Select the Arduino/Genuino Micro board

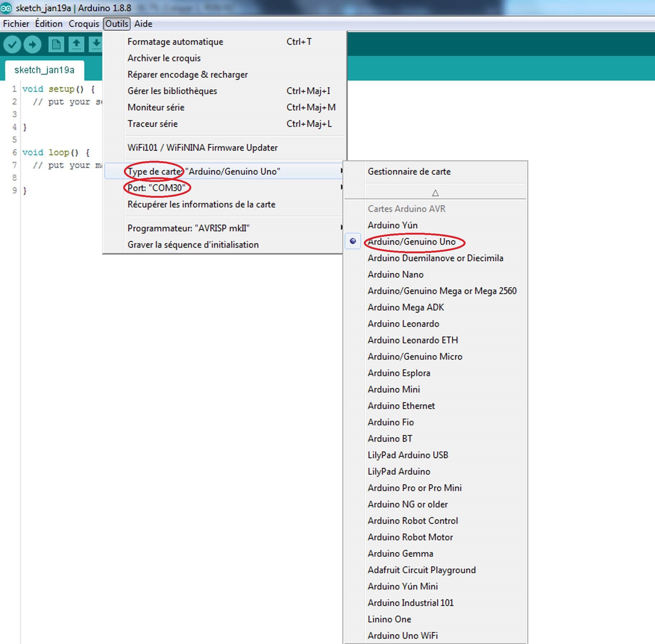click(x=435, y=356)
